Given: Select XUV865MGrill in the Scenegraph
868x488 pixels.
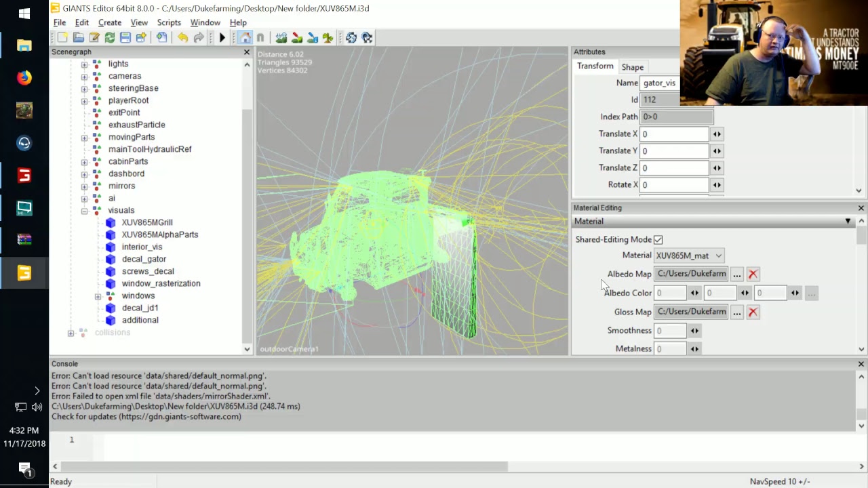Looking at the screenshot, I should pyautogui.click(x=147, y=222).
